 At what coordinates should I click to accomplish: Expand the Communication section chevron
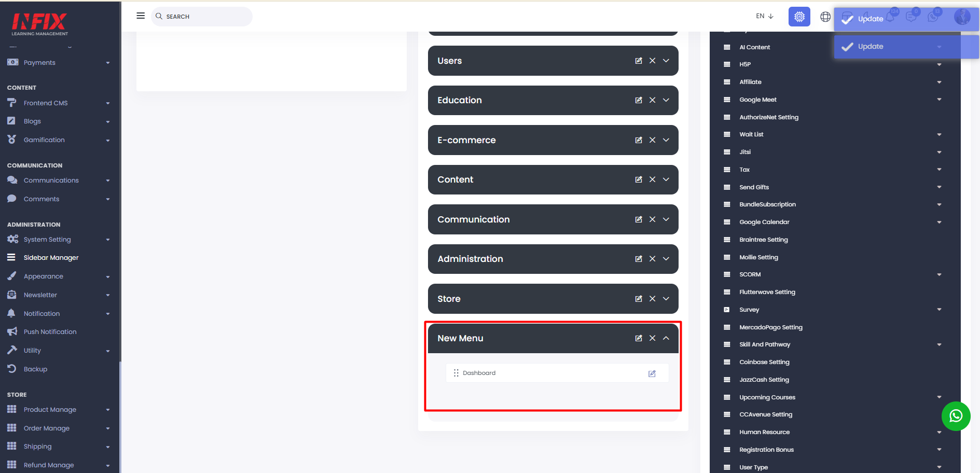click(666, 219)
